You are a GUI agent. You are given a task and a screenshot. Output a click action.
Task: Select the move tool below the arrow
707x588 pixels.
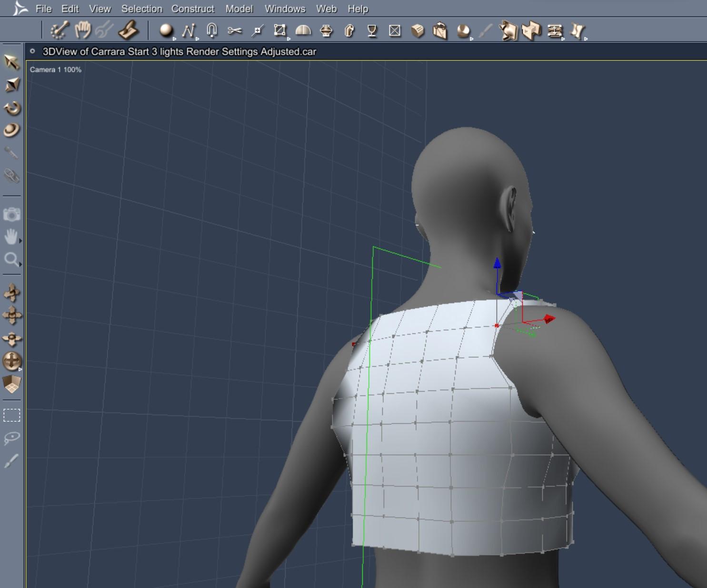[12, 85]
